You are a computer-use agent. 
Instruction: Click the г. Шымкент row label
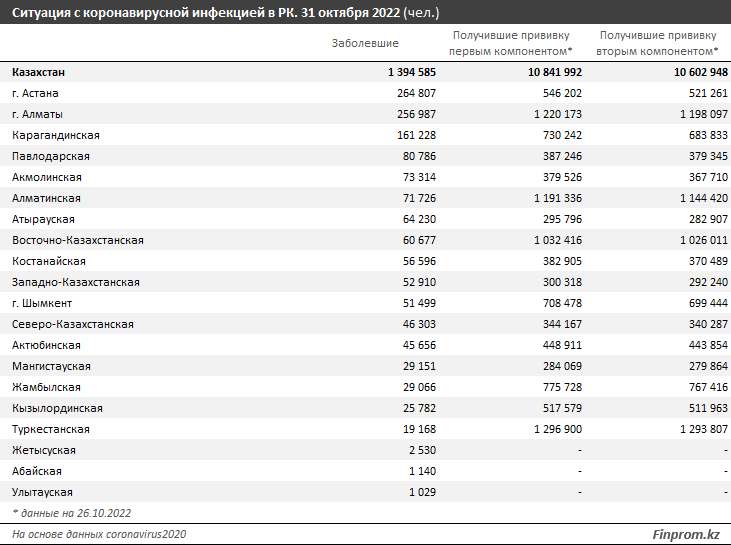[x=42, y=303]
